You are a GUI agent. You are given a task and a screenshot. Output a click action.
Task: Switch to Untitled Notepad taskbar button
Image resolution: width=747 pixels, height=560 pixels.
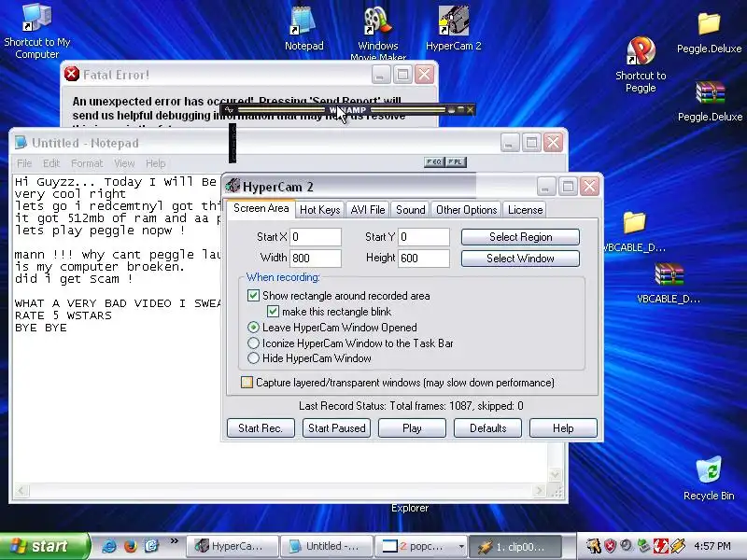point(326,546)
